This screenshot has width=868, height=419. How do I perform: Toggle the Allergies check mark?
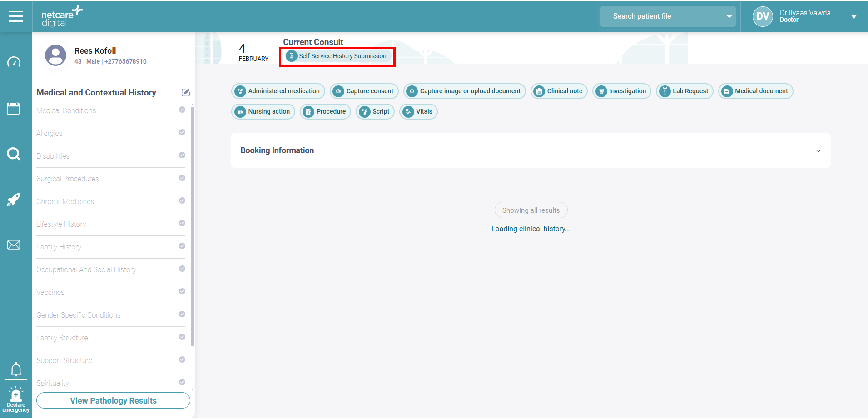point(182,132)
